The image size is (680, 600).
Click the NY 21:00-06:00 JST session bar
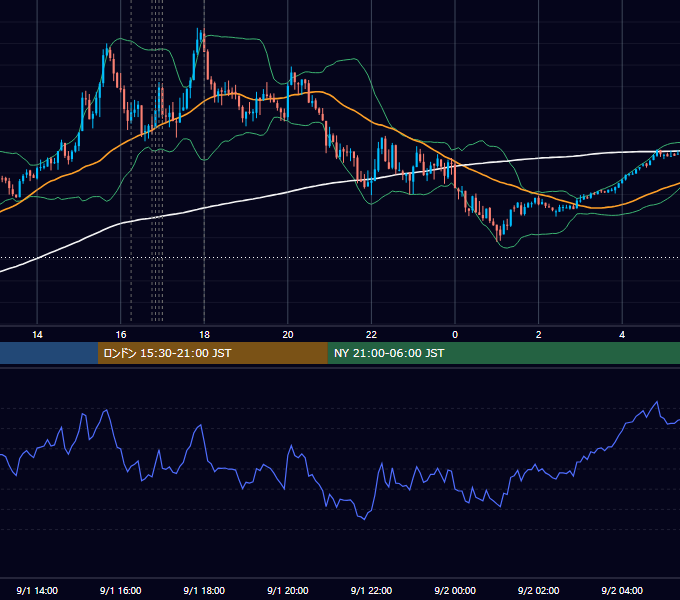tap(503, 353)
